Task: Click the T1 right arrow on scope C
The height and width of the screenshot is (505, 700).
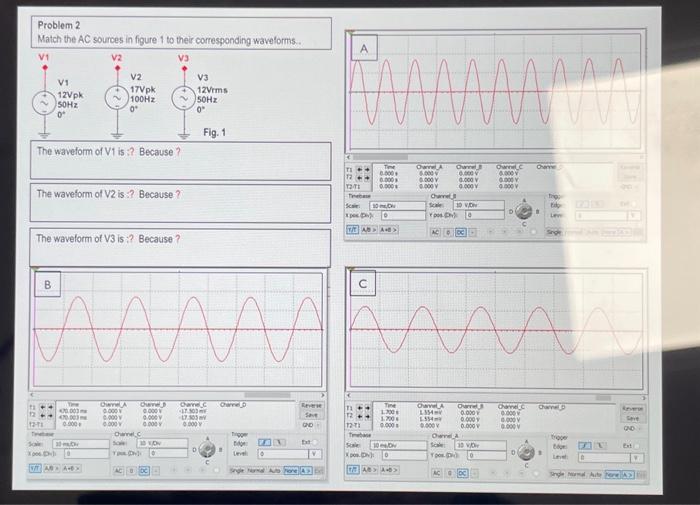Action: pyautogui.click(x=367, y=408)
